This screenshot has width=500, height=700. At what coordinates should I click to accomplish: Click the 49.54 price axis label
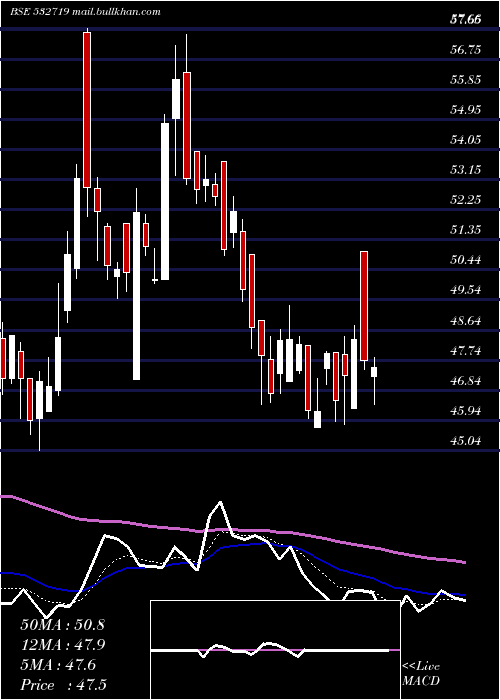click(x=466, y=290)
